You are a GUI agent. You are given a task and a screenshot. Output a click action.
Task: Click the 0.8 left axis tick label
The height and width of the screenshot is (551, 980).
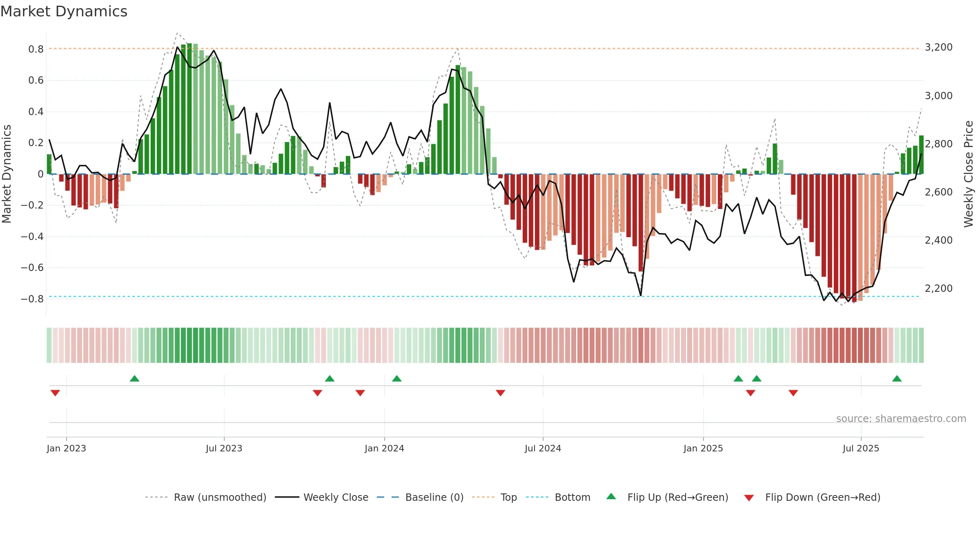[36, 49]
